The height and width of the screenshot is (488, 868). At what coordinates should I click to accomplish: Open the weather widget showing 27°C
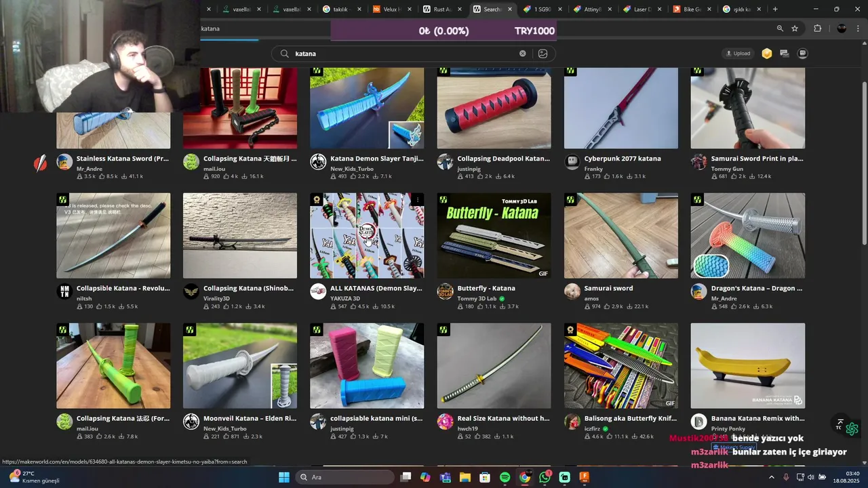(x=34, y=477)
